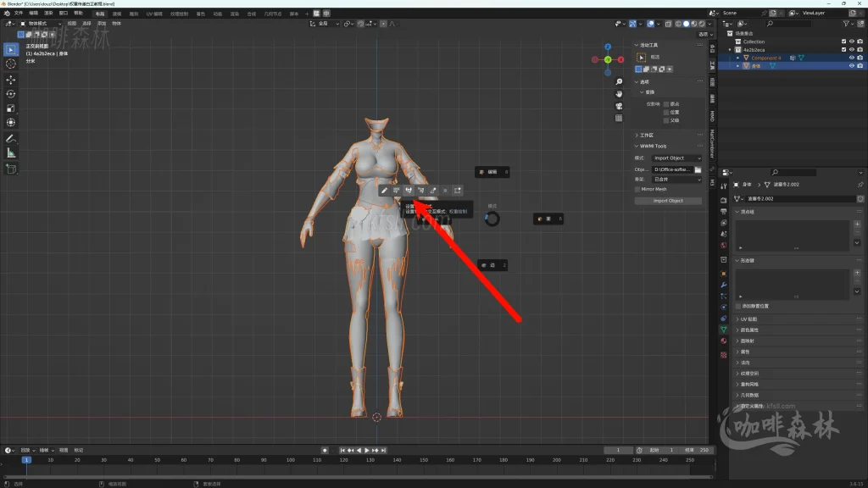This screenshot has height=488, width=868.
Task: Select the Add Cube tool in left toolbar
Action: pyautogui.click(x=10, y=169)
